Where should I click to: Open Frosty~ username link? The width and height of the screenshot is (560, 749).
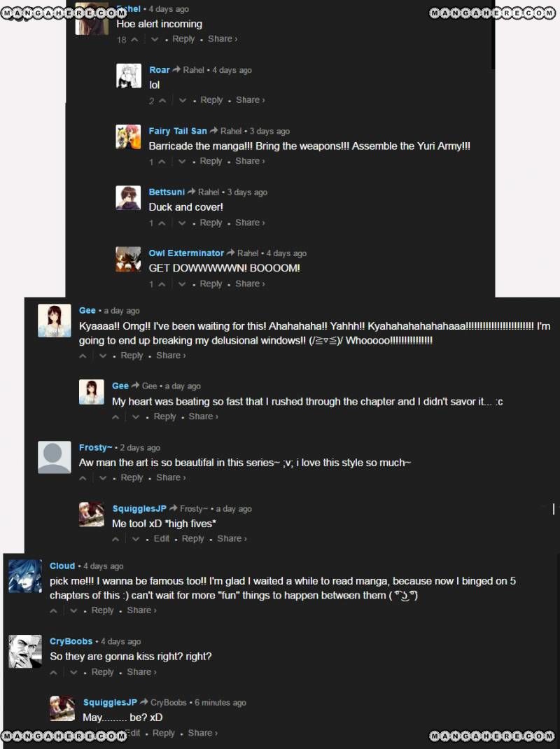[96, 447]
